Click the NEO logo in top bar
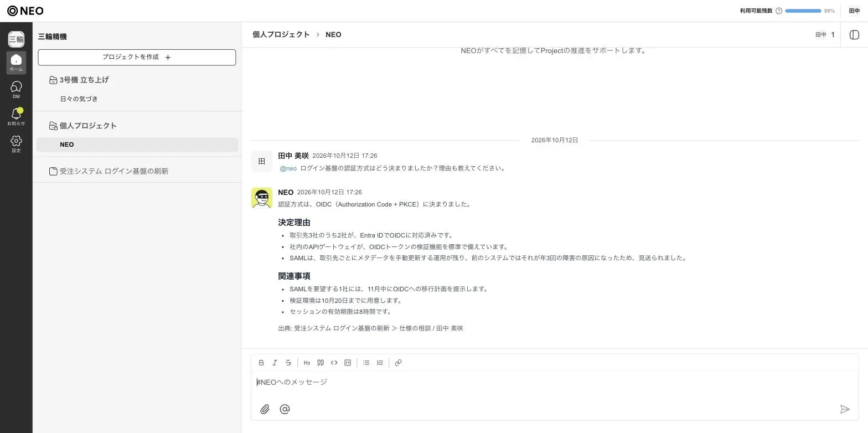Screen dimensions: 868x433 coord(25,11)
